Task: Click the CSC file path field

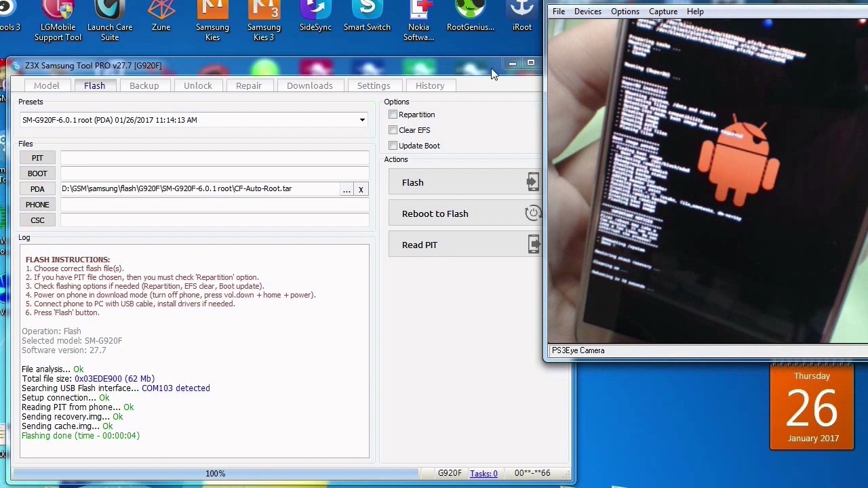Action: tap(214, 220)
